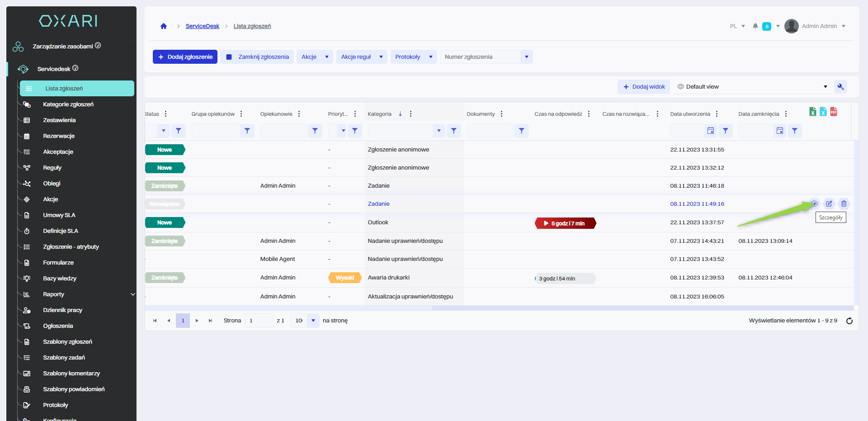
Task: Open the Default view selector
Action: [752, 87]
